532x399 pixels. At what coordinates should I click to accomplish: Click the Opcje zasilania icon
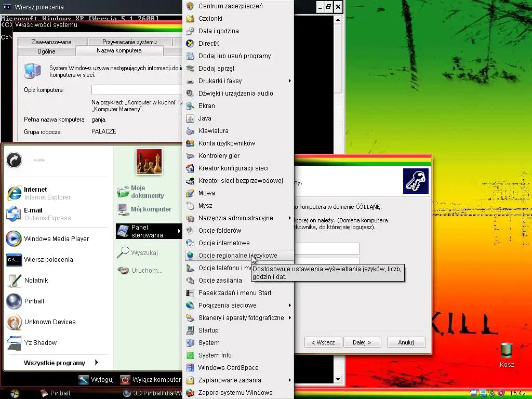click(x=190, y=281)
